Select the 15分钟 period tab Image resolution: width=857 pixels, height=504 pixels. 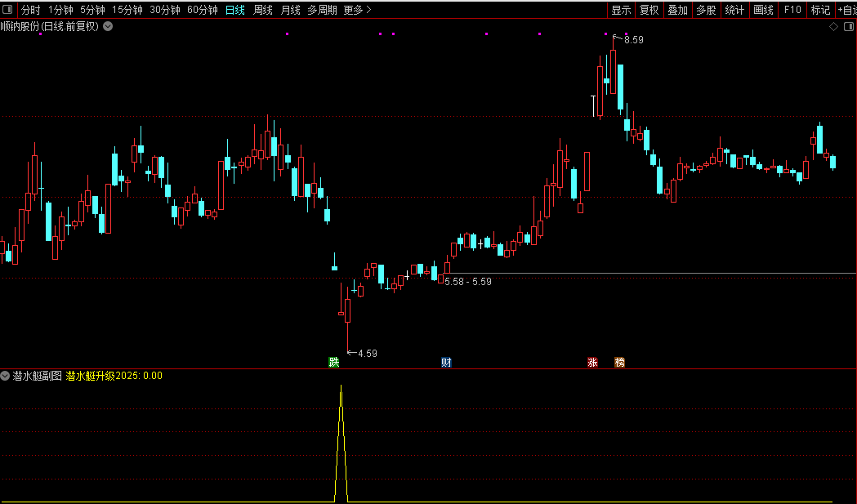point(127,10)
